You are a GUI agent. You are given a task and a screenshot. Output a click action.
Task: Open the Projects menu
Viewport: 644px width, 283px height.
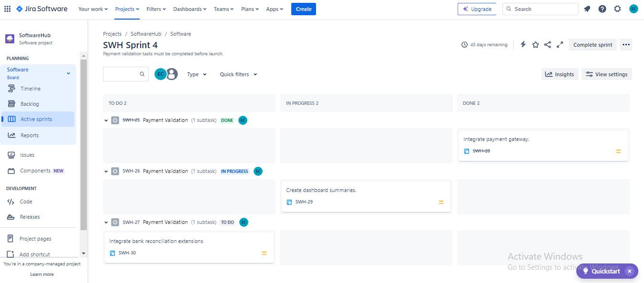pos(127,9)
